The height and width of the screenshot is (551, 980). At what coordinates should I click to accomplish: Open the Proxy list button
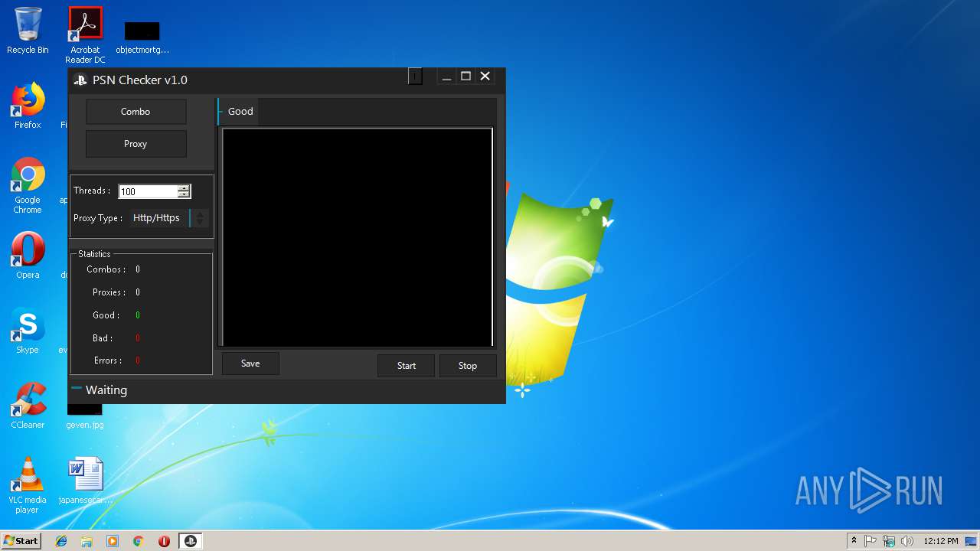click(x=136, y=144)
